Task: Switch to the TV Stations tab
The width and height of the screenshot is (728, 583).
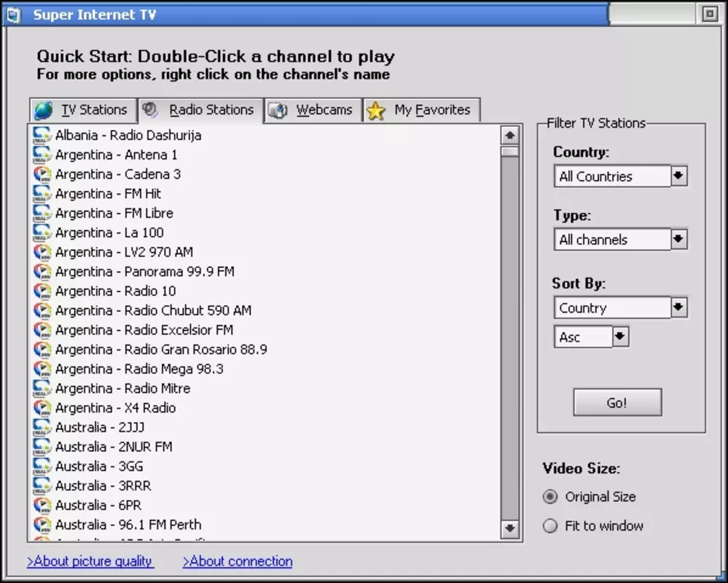Action: click(83, 111)
